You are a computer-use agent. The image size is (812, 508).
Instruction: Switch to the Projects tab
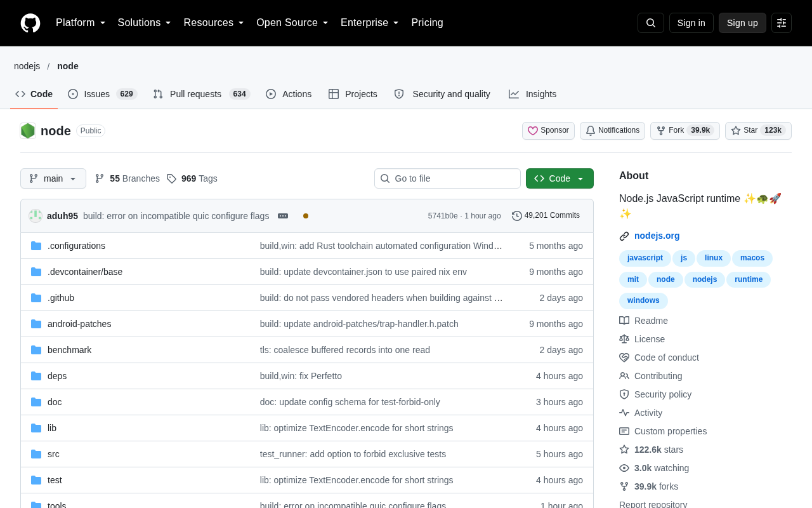point(353,94)
